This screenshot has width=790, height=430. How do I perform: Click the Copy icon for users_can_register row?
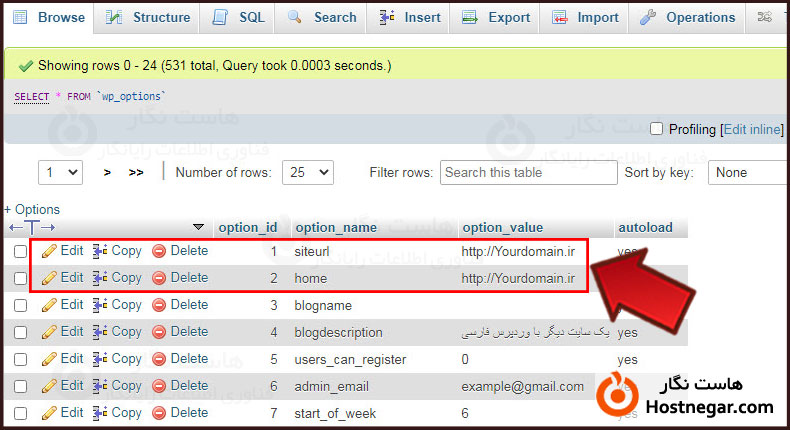click(100, 359)
